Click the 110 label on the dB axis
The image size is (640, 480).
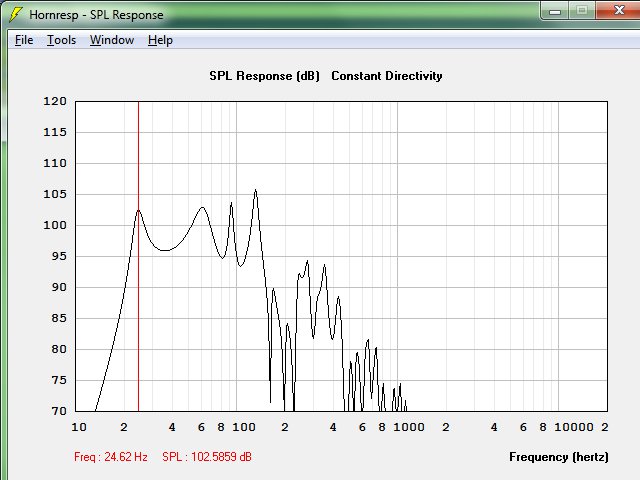click(x=55, y=163)
